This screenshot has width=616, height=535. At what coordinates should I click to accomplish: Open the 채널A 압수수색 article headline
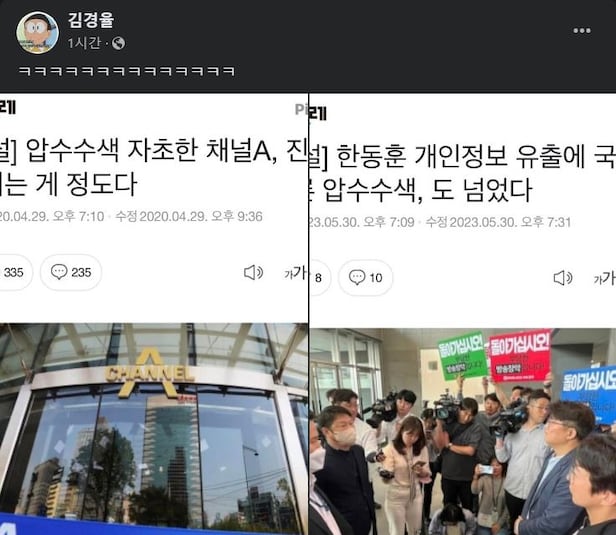pyautogui.click(x=154, y=167)
